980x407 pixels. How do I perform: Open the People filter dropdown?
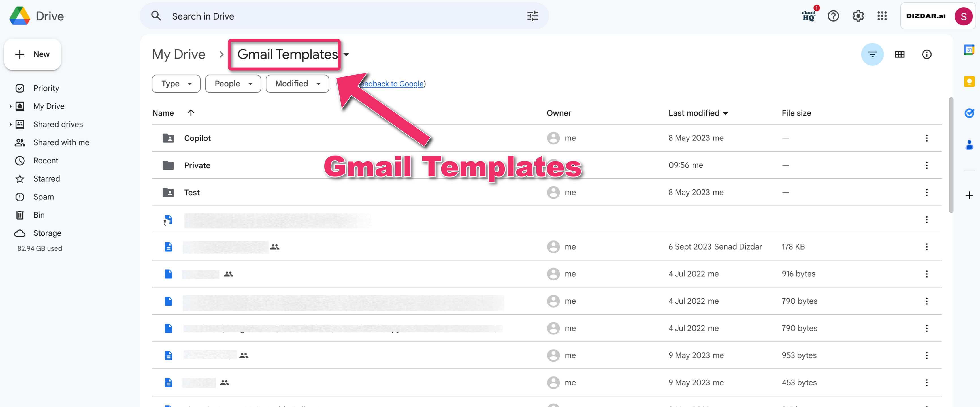click(233, 84)
